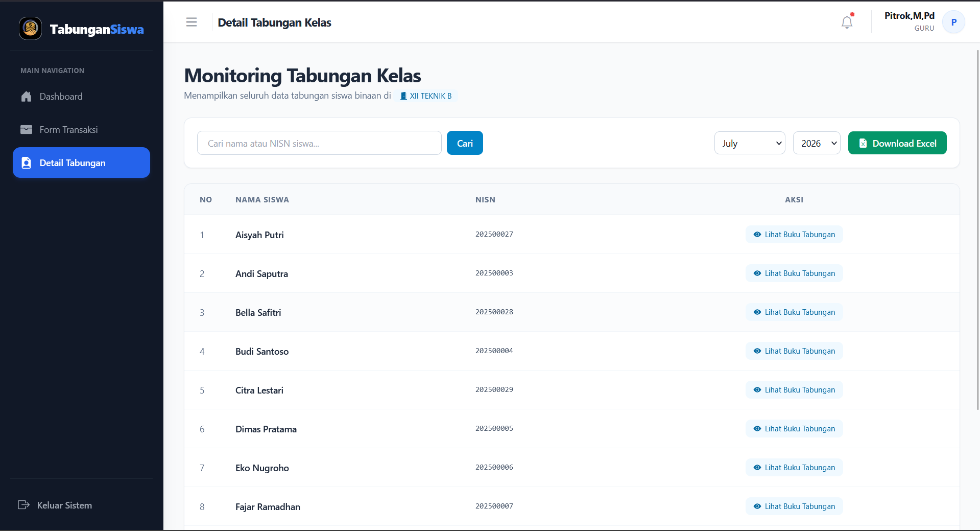Click the name Dimas Pratama
Screen dimensions: 980x531
[266, 429]
